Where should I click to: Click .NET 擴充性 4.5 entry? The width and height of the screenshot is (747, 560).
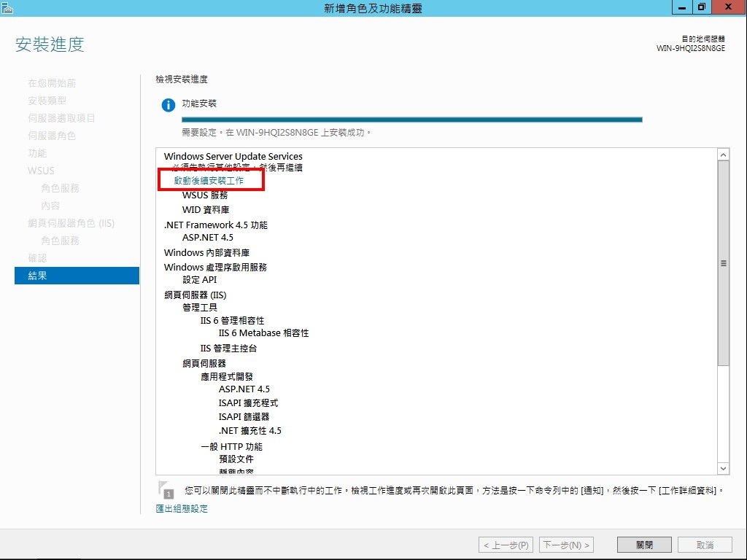(x=250, y=430)
